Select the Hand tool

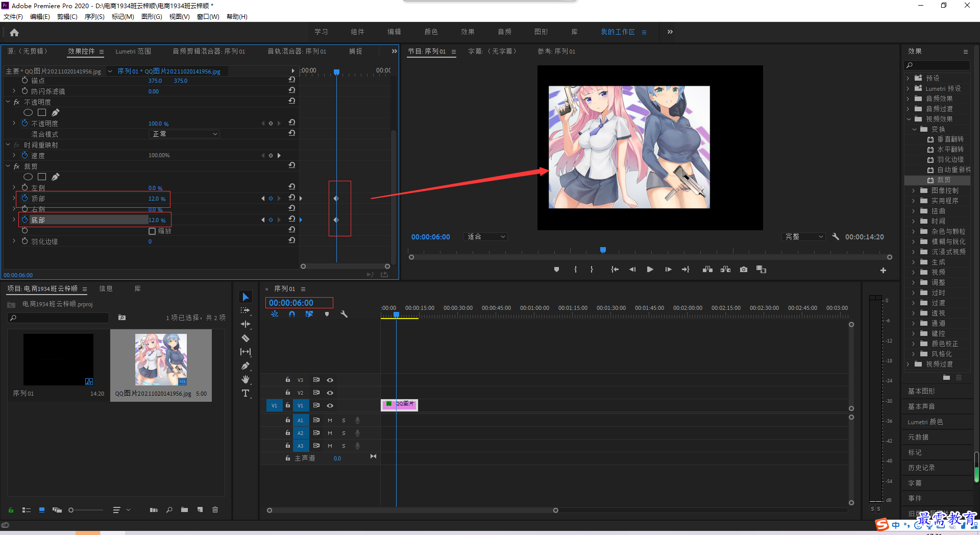tap(246, 379)
